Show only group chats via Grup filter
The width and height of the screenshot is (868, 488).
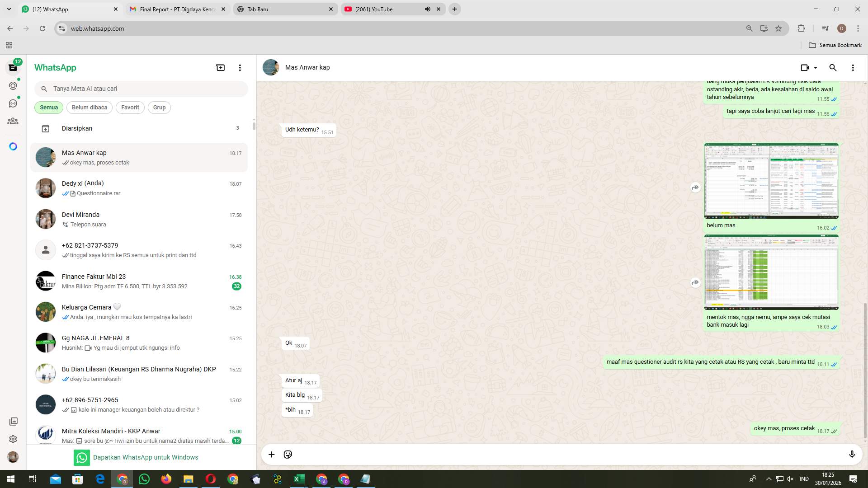(159, 107)
